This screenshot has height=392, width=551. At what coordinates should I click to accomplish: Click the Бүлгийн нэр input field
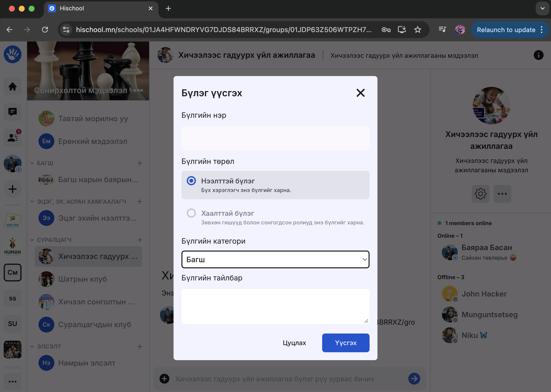pyautogui.click(x=275, y=138)
